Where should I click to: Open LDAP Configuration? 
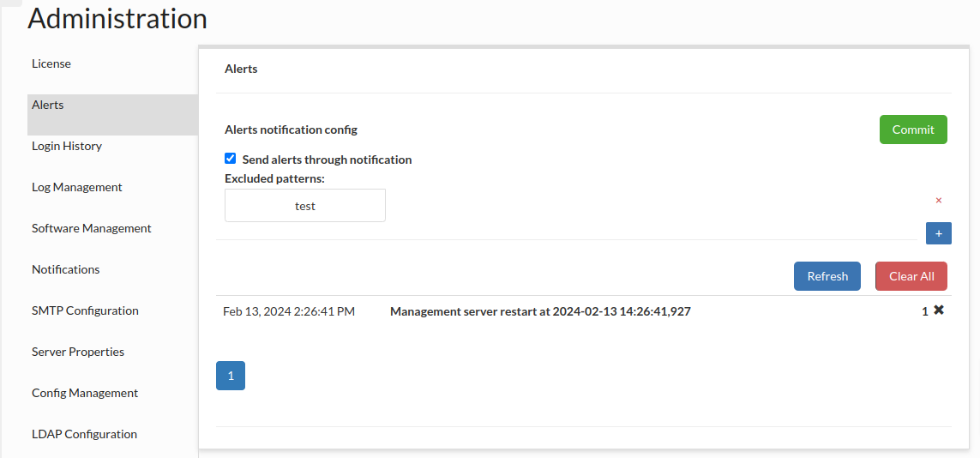click(x=84, y=435)
